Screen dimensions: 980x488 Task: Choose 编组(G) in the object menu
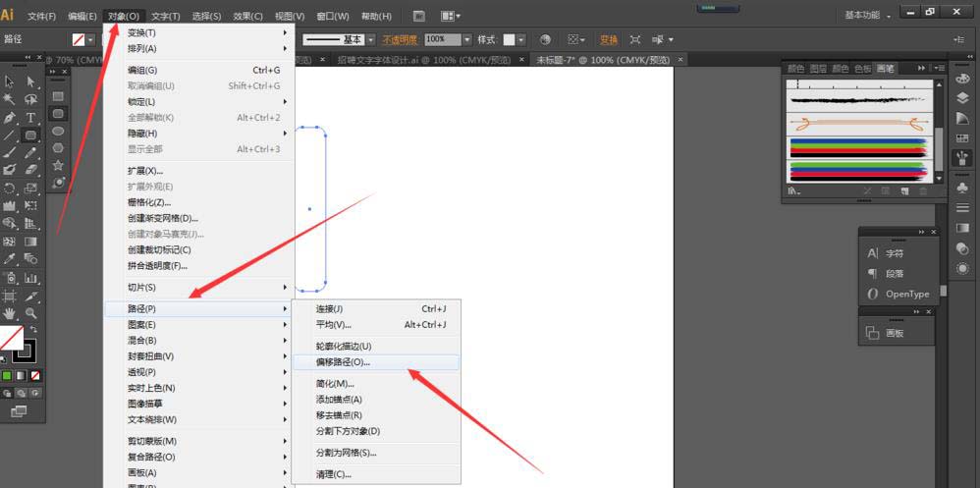pos(199,70)
